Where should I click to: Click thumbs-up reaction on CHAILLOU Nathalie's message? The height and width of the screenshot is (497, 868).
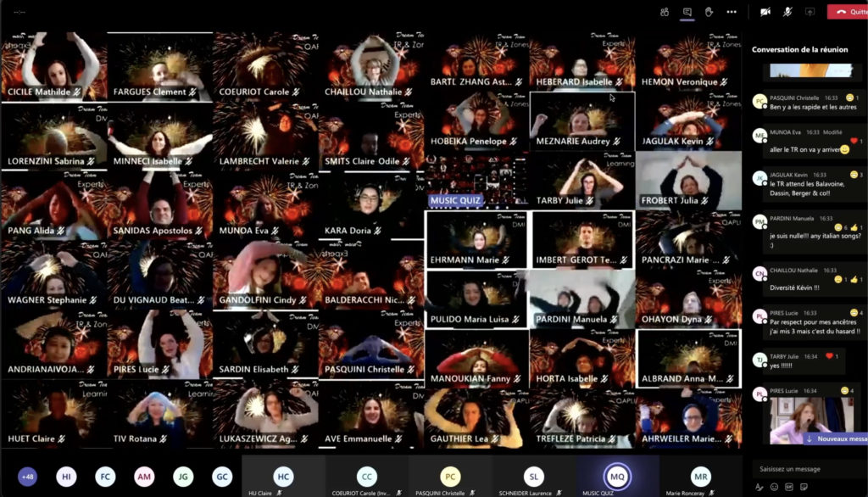coord(854,279)
